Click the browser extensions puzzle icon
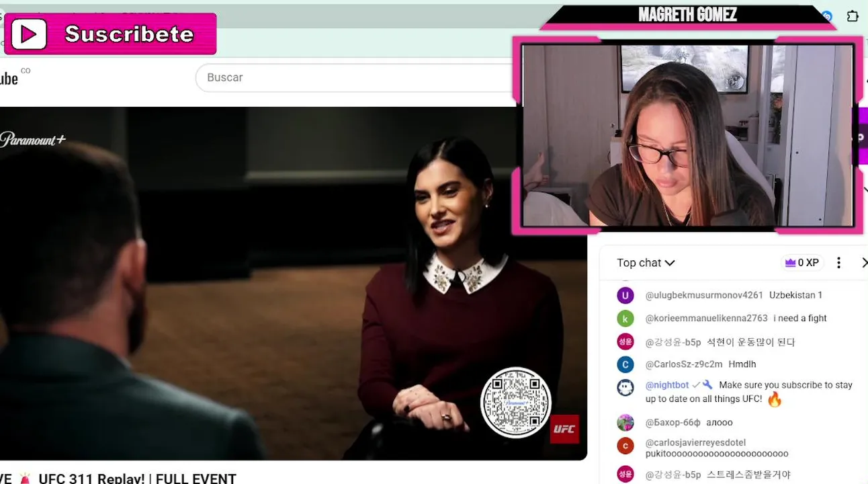The width and height of the screenshot is (868, 484). 852,16
